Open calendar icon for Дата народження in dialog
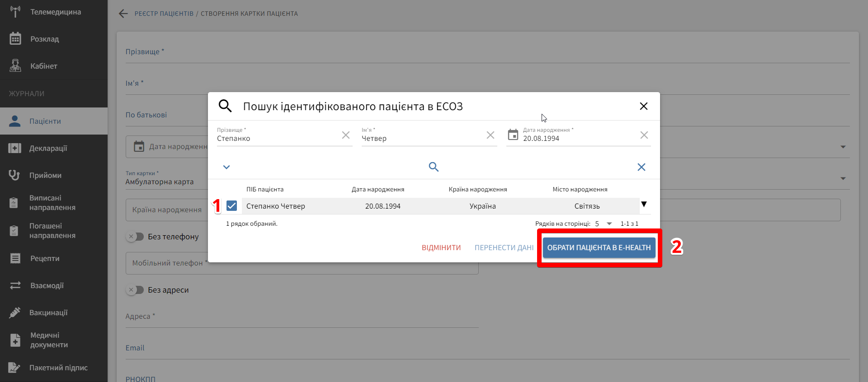Viewport: 868px width, 382px height. tap(513, 135)
